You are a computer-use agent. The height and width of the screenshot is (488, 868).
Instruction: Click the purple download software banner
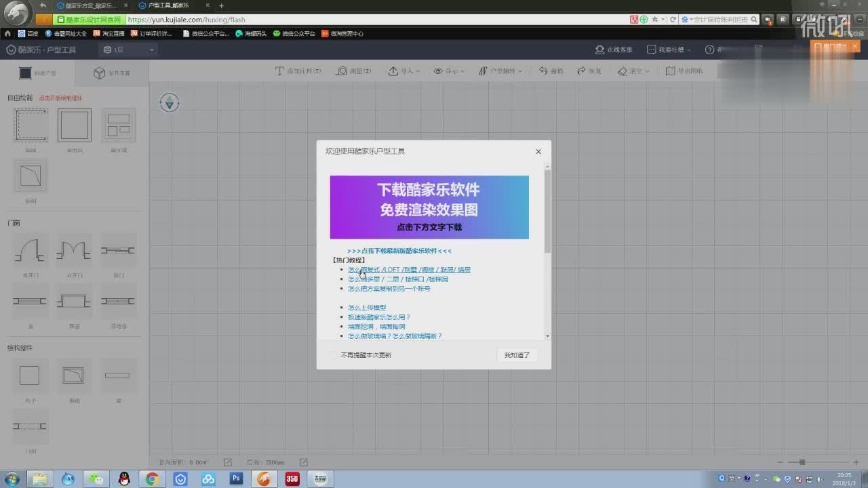tap(429, 207)
